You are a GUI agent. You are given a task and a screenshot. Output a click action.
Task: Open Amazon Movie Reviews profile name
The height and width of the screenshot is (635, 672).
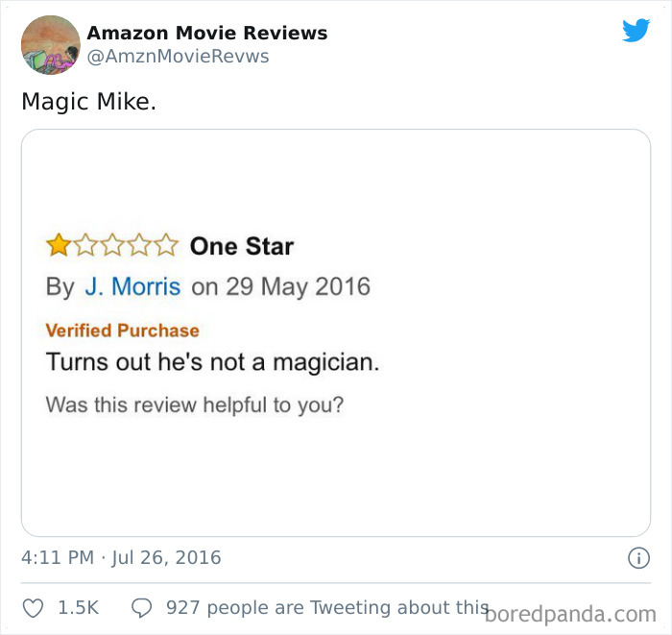coord(207,33)
